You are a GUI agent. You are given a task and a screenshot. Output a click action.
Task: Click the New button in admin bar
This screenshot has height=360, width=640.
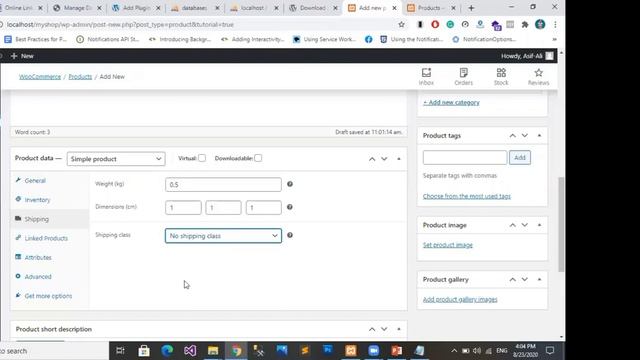[23, 56]
